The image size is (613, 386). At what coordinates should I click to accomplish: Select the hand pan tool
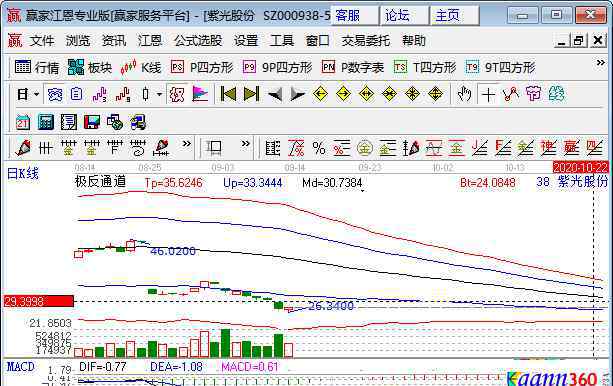(x=464, y=94)
